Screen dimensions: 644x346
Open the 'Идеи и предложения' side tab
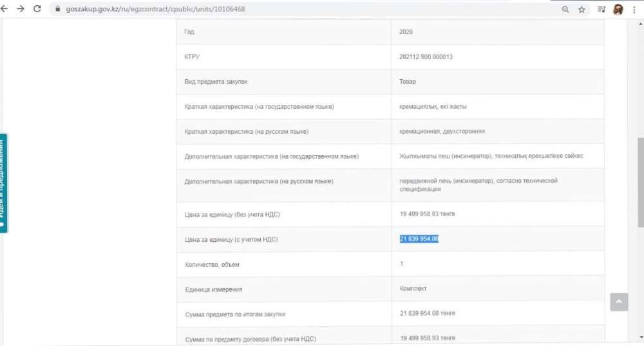tap(4, 183)
